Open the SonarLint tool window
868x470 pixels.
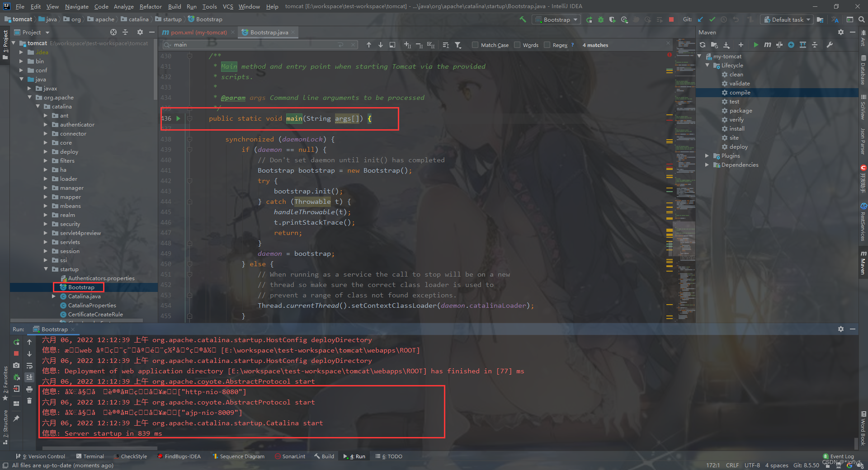click(x=290, y=456)
